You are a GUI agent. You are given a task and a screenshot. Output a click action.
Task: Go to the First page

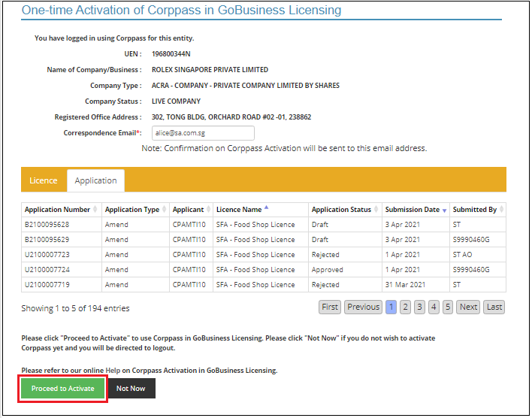(x=330, y=307)
